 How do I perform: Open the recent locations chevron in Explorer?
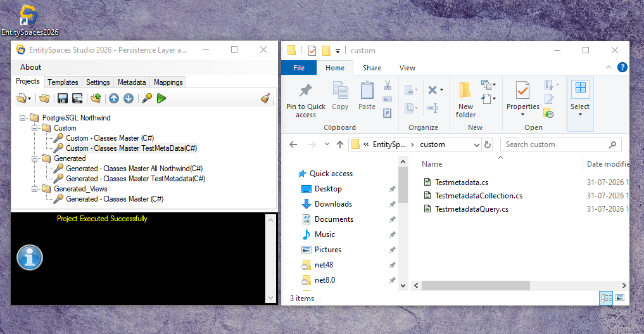(x=327, y=145)
